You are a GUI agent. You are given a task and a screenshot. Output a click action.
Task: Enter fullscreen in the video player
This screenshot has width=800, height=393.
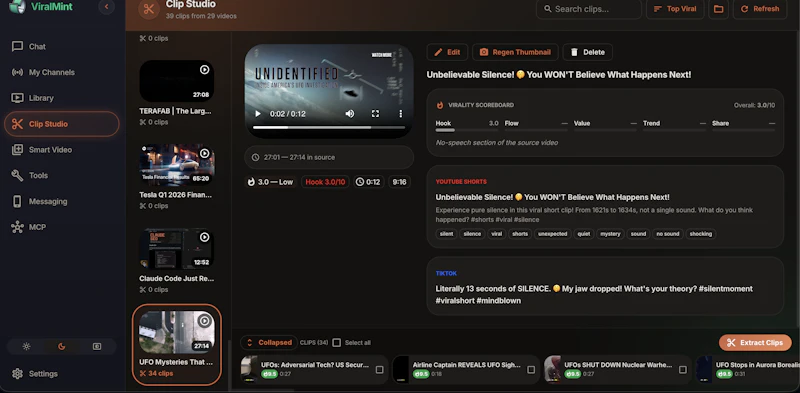tap(375, 114)
